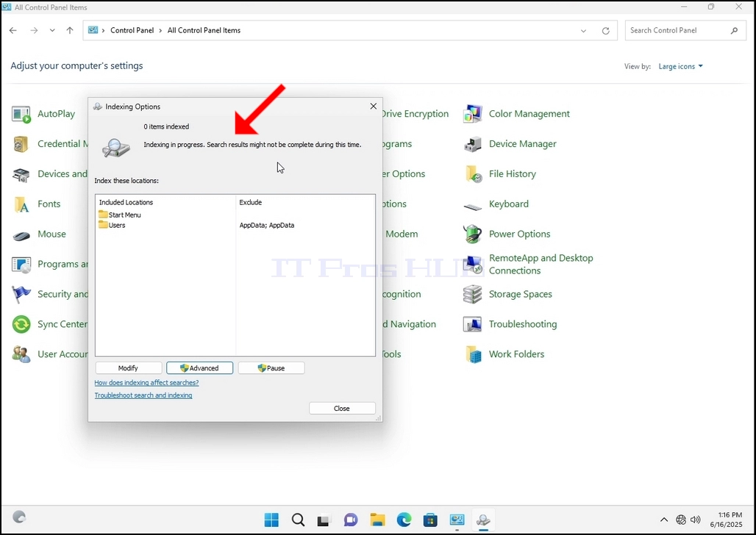Focus the Search Control Panel box

[x=685, y=30]
